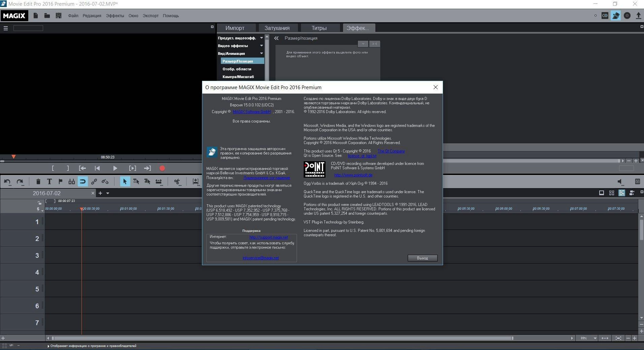Open the Эффекты menu
644x350 pixels.
coord(115,16)
